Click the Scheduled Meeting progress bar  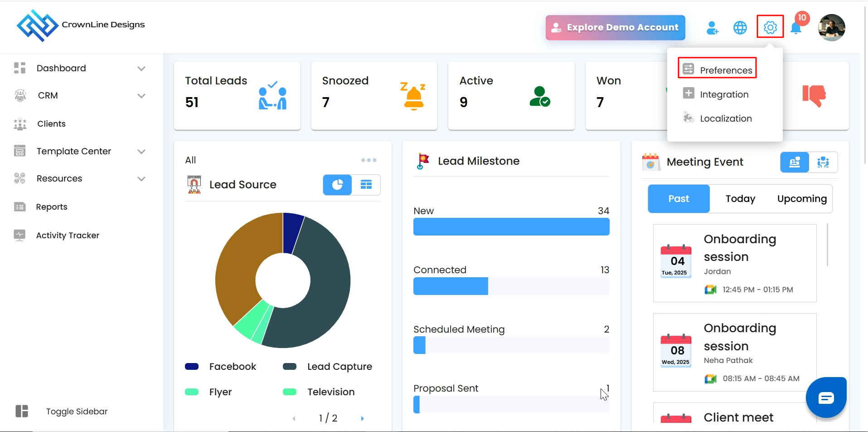tap(511, 345)
